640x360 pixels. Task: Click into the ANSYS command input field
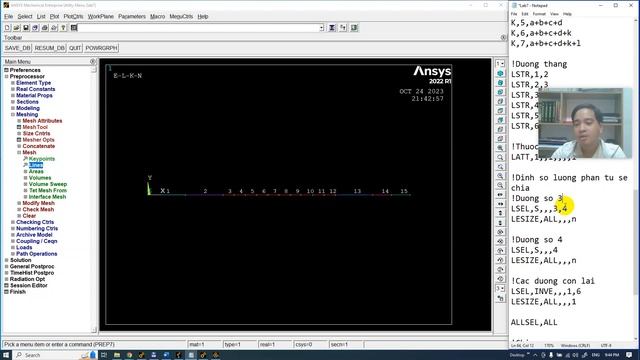(198, 28)
